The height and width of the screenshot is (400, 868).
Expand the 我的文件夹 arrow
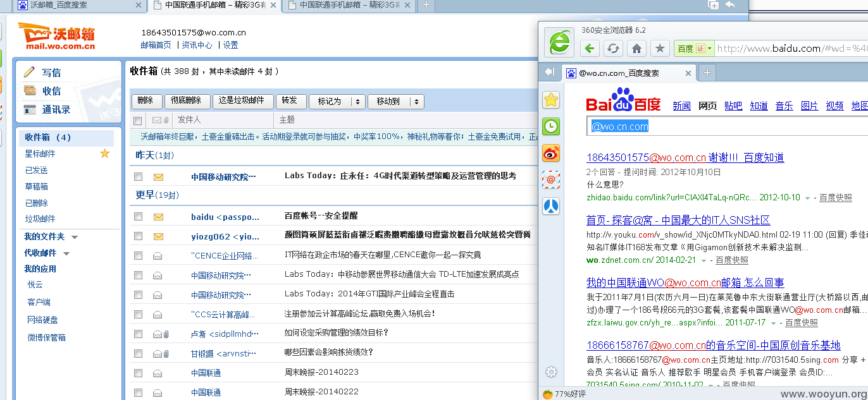click(x=75, y=237)
